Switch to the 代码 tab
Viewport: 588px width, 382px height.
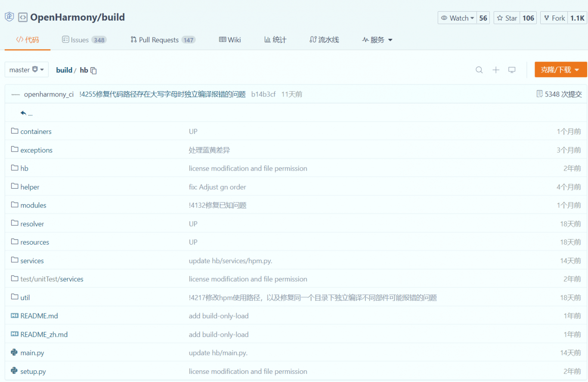click(28, 40)
